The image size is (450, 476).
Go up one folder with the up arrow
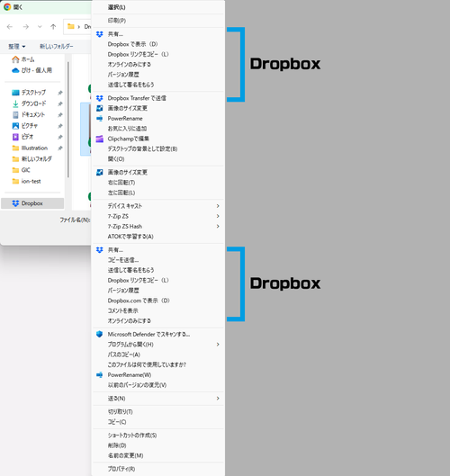53,27
